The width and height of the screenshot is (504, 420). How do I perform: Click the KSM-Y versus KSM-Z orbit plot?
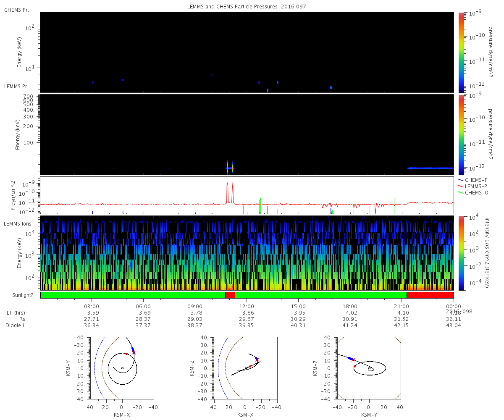[x=369, y=367]
